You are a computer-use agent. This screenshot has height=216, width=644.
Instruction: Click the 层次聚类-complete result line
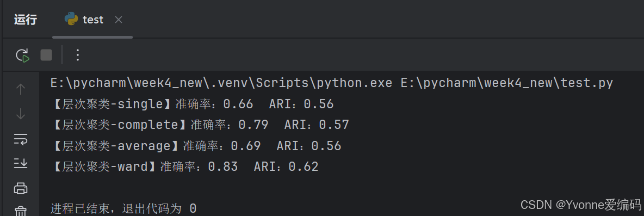(x=200, y=125)
